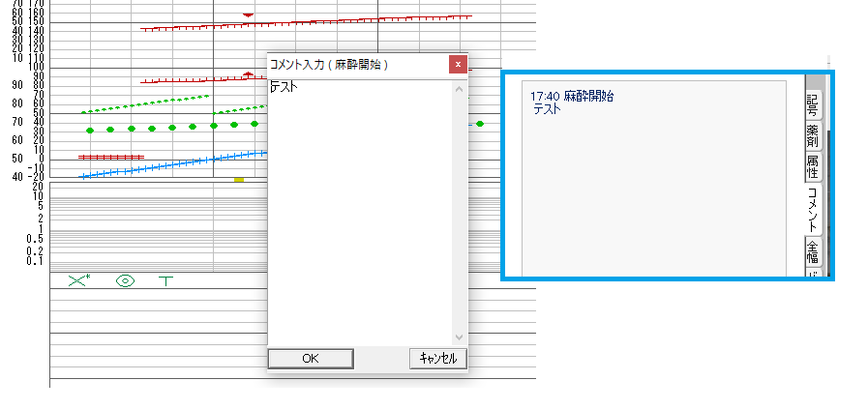The image size is (868, 410).
Task: Click the green eye symbol marker
Action: pyautogui.click(x=125, y=281)
